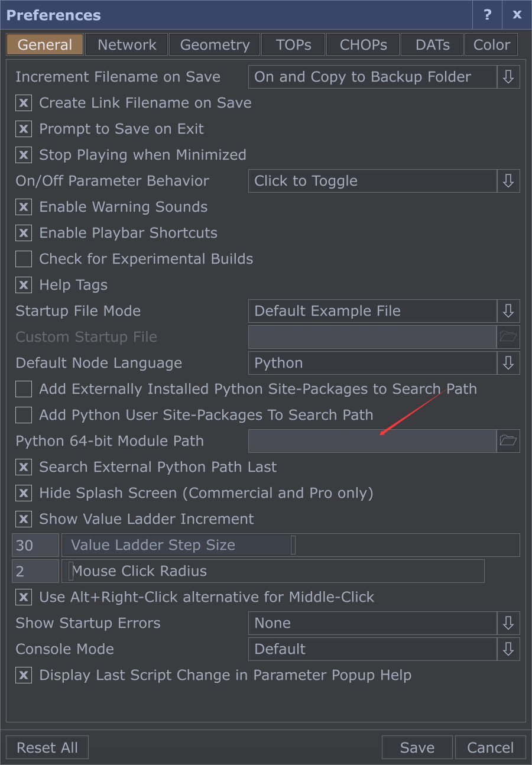532x765 pixels.
Task: Uncheck Stop Playing when Minimized
Action: [24, 155]
